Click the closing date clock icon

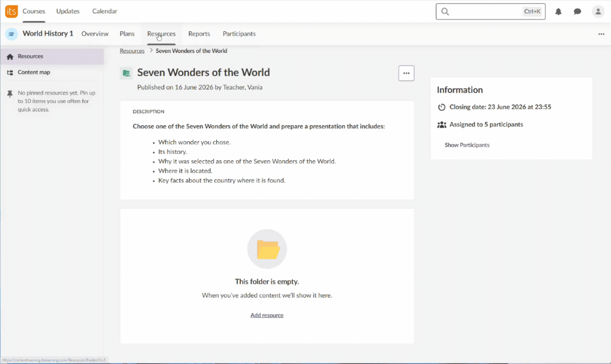tap(442, 107)
